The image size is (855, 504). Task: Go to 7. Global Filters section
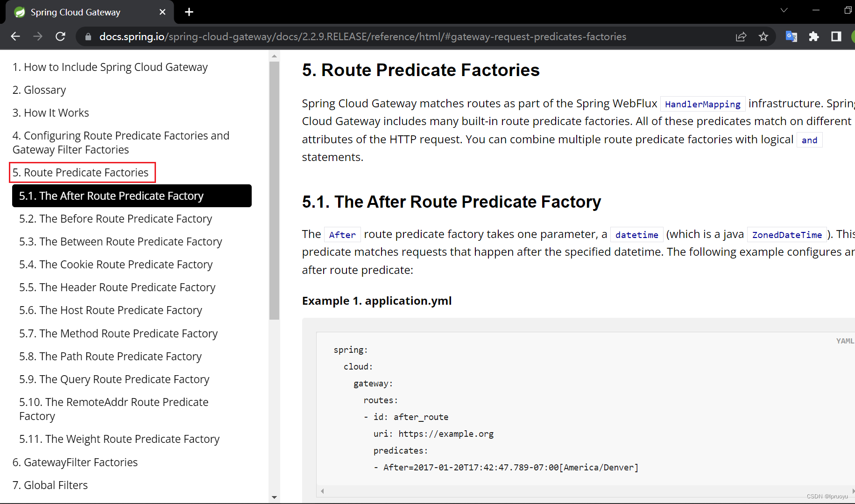pyautogui.click(x=50, y=485)
